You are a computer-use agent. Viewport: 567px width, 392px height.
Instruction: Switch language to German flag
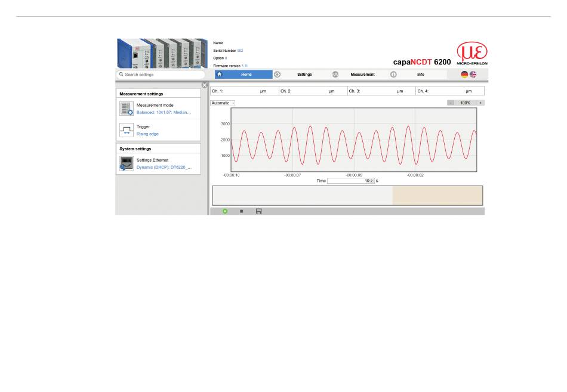point(464,75)
